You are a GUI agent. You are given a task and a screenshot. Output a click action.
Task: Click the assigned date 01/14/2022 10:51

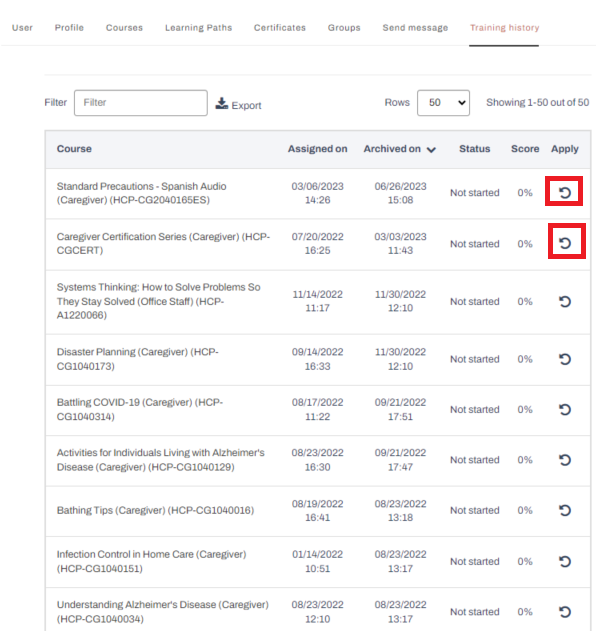(x=318, y=561)
